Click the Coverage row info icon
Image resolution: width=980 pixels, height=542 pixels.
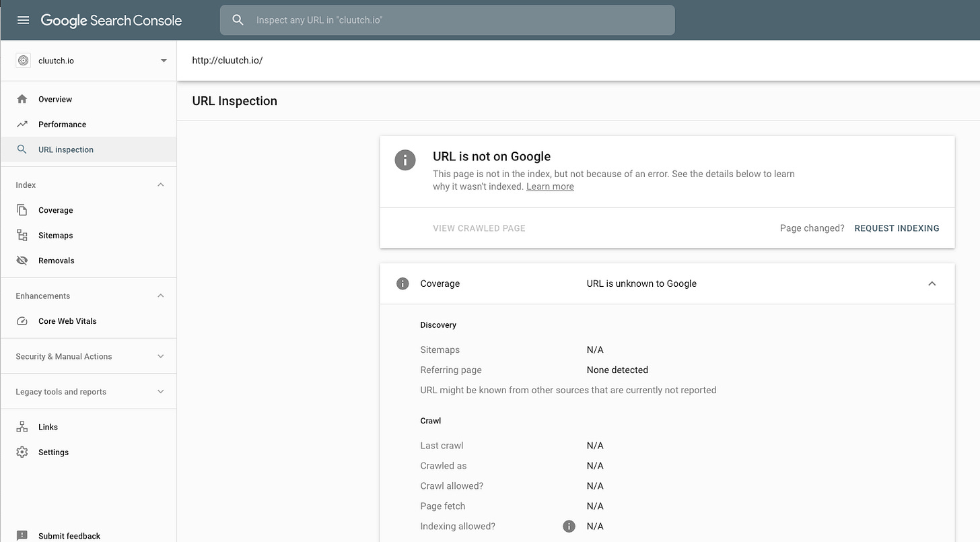point(403,283)
